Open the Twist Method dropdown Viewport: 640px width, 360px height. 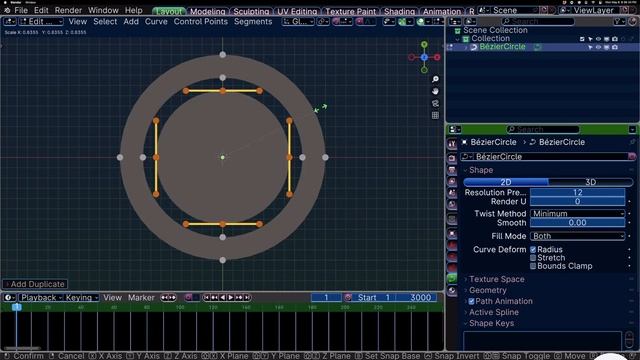[x=577, y=213]
